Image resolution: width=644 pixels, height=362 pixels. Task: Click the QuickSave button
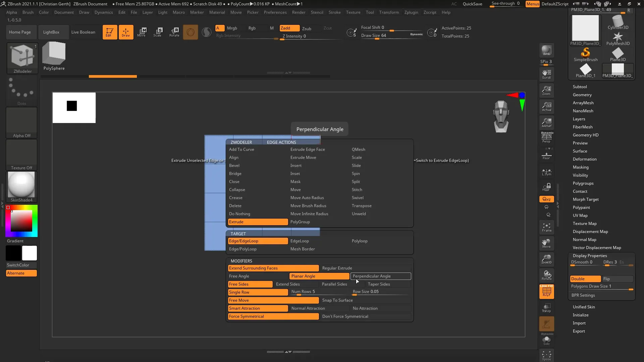click(x=472, y=4)
